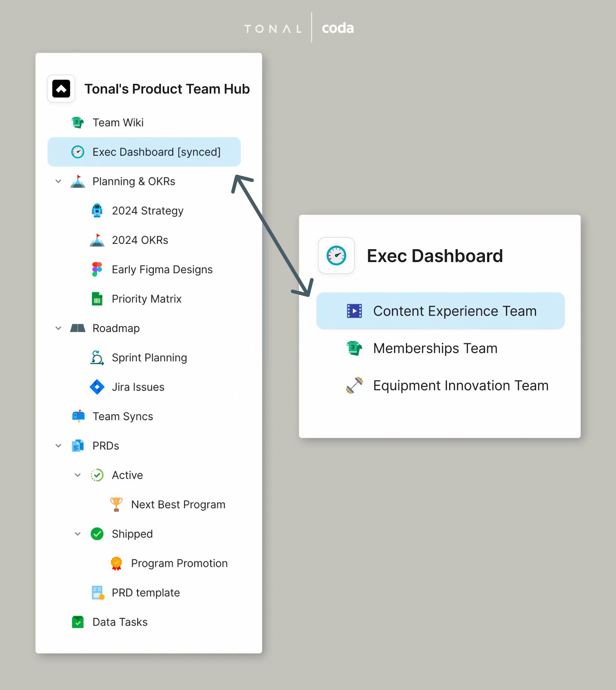This screenshot has height=690, width=616.
Task: Click the Tonal logo icon in hub header
Action: (61, 89)
